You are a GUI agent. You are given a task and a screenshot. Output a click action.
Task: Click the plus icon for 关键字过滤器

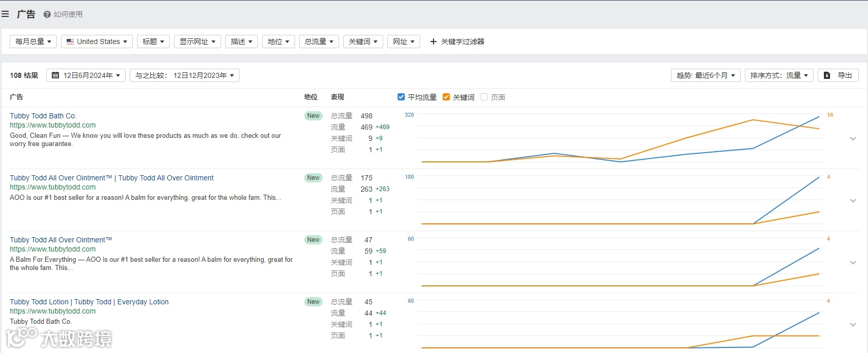pos(433,41)
